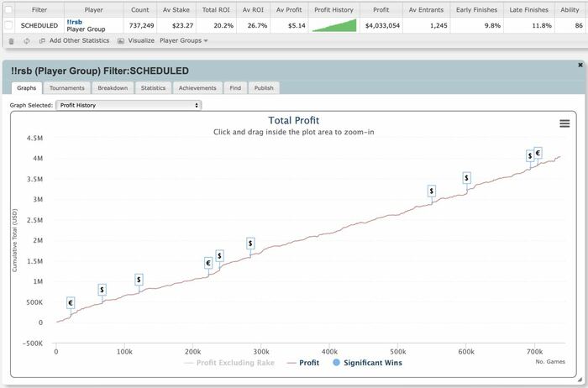
Task: Click the 737,249 count value
Action: click(x=141, y=25)
